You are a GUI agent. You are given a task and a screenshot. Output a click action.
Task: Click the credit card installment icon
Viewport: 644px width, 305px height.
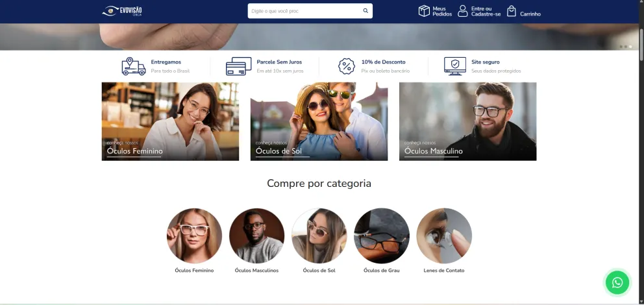239,66
